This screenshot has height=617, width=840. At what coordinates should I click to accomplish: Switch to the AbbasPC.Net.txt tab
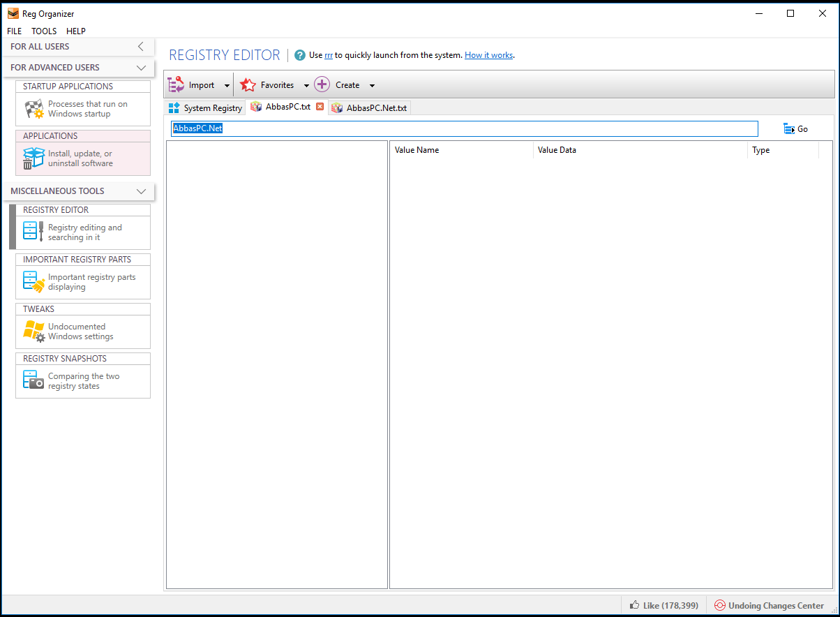pyautogui.click(x=369, y=107)
